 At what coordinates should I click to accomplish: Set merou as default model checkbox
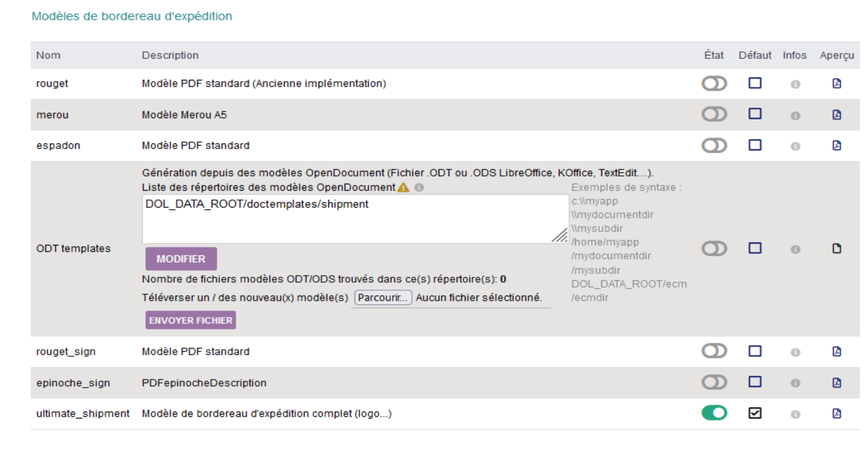[x=755, y=114]
